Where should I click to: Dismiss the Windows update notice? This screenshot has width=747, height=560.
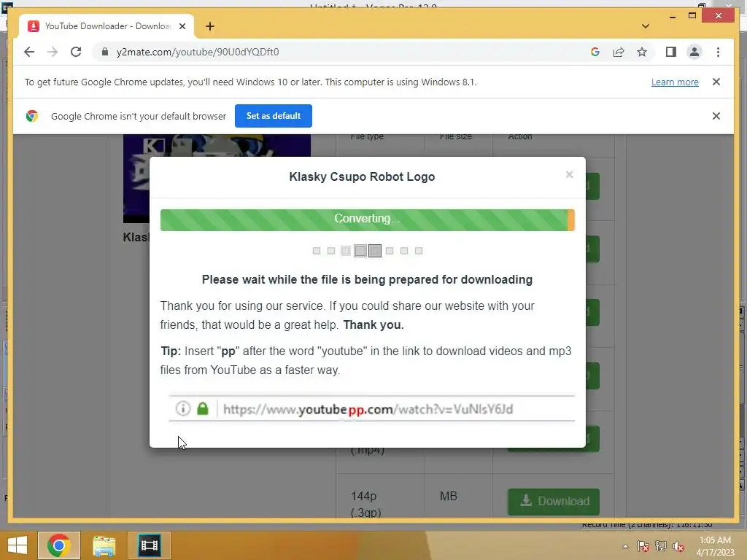(716, 82)
